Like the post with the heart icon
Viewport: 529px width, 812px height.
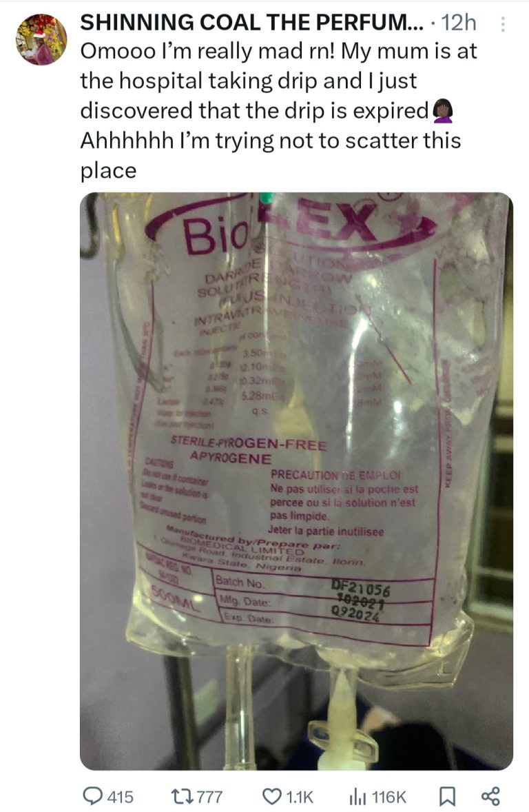[x=271, y=796]
